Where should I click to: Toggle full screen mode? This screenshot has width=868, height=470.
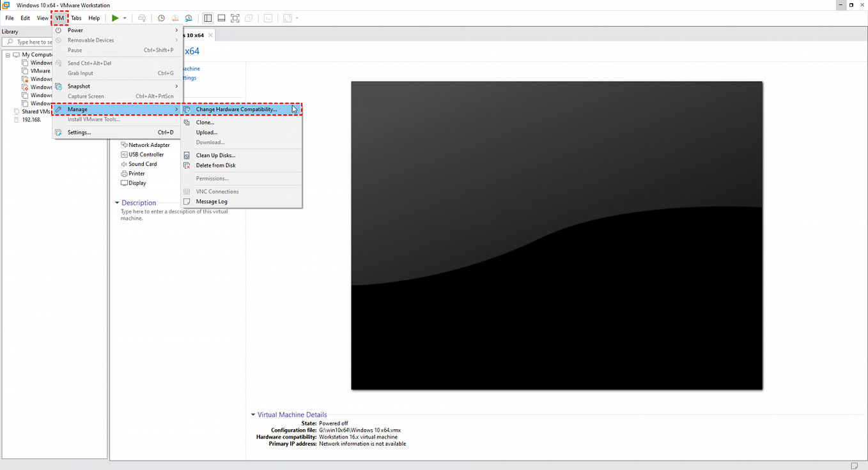click(235, 18)
